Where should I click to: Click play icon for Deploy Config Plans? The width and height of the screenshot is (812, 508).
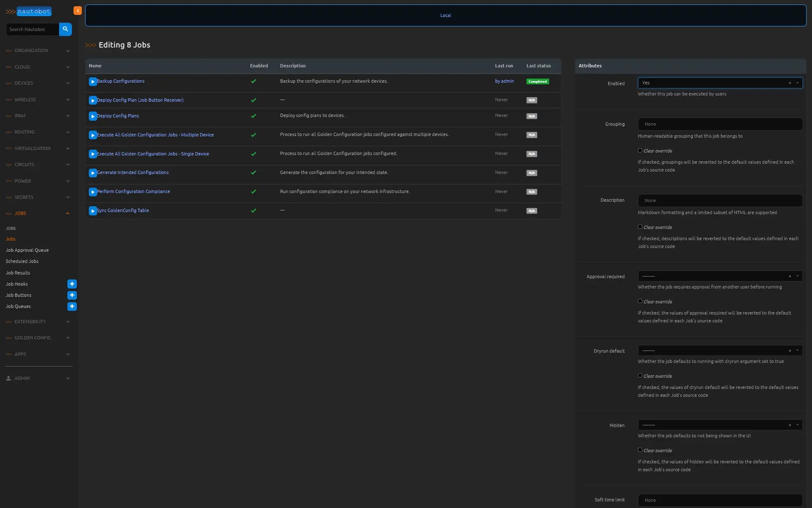93,117
